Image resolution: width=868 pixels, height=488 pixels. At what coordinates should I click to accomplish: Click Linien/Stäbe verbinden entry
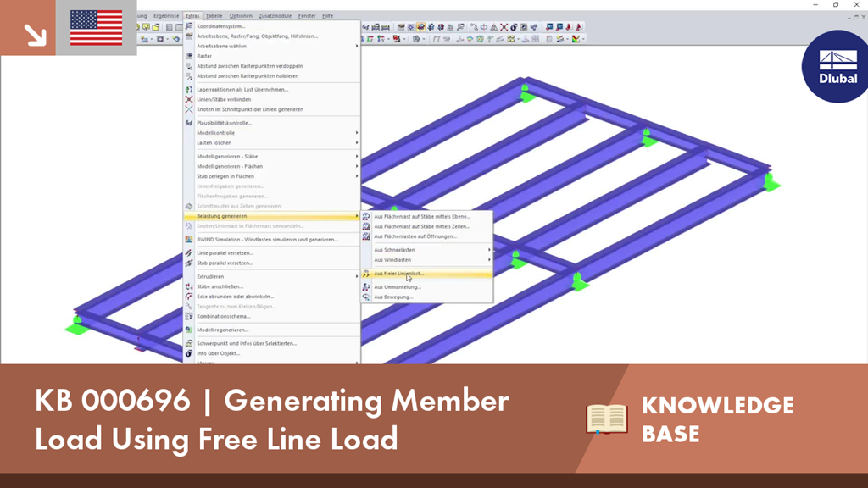(x=271, y=100)
